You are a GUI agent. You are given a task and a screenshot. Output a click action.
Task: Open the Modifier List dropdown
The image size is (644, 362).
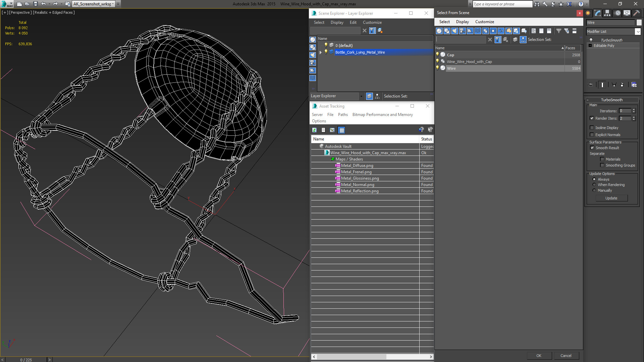pyautogui.click(x=638, y=32)
